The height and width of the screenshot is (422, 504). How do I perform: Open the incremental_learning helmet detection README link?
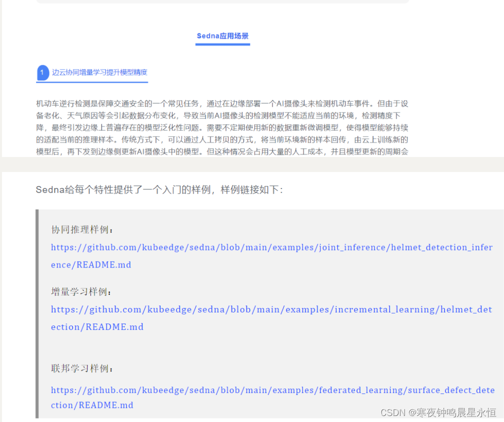tap(271, 318)
